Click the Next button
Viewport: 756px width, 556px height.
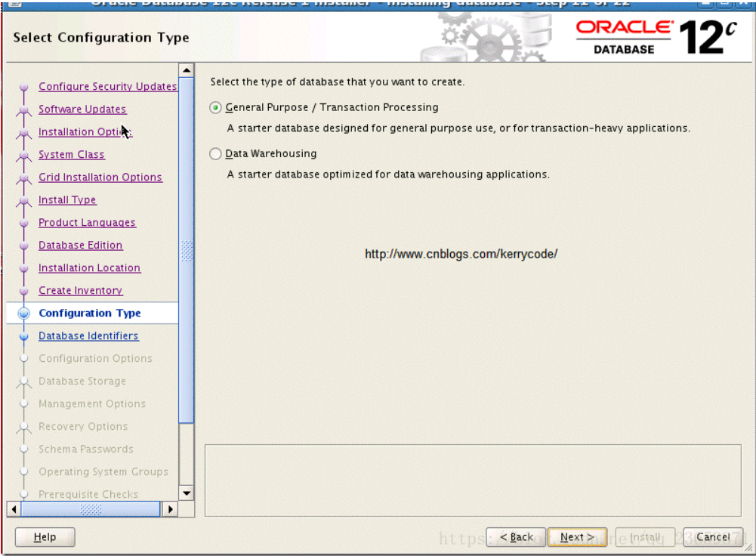pyautogui.click(x=577, y=536)
